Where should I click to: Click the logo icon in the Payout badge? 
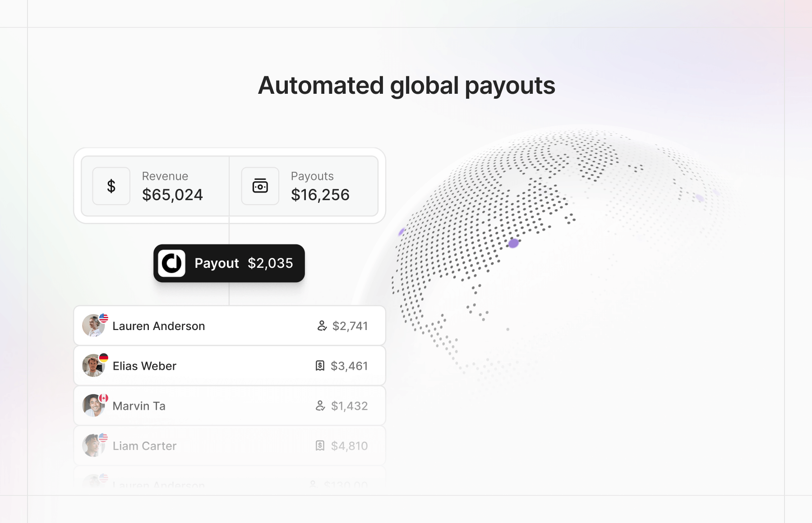pyautogui.click(x=172, y=263)
